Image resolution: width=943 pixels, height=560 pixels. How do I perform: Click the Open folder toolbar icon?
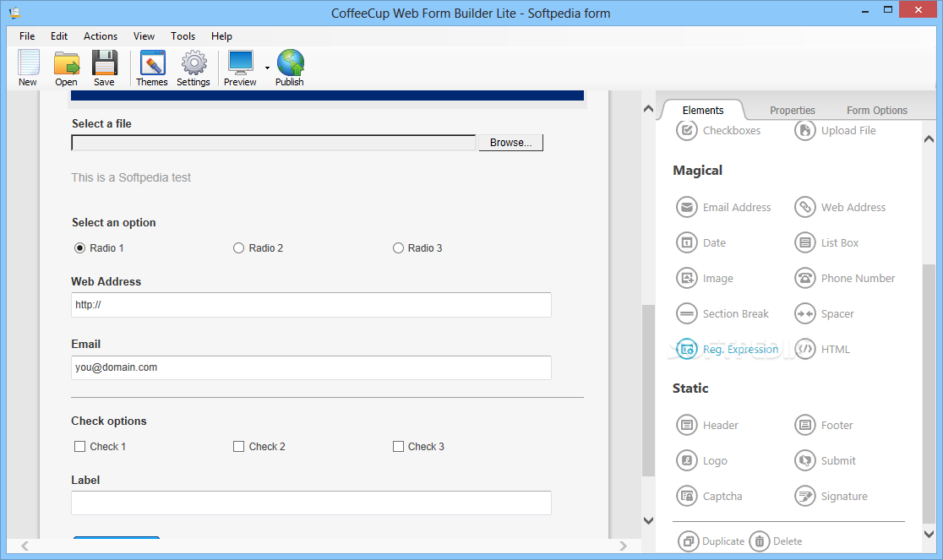pos(66,68)
